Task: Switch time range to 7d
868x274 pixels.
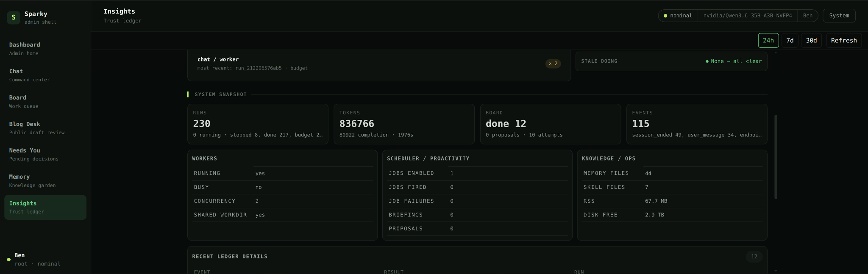Action: (790, 40)
